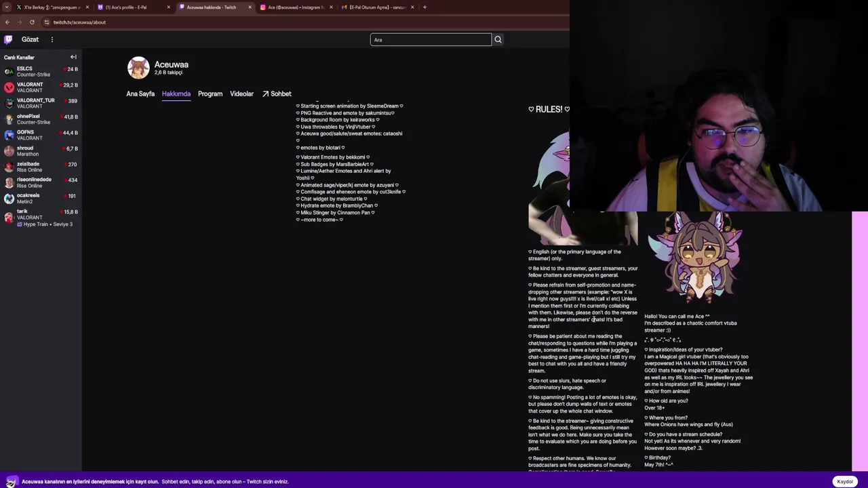Open tarik channel avatar
868x488 pixels.
(x=9, y=217)
